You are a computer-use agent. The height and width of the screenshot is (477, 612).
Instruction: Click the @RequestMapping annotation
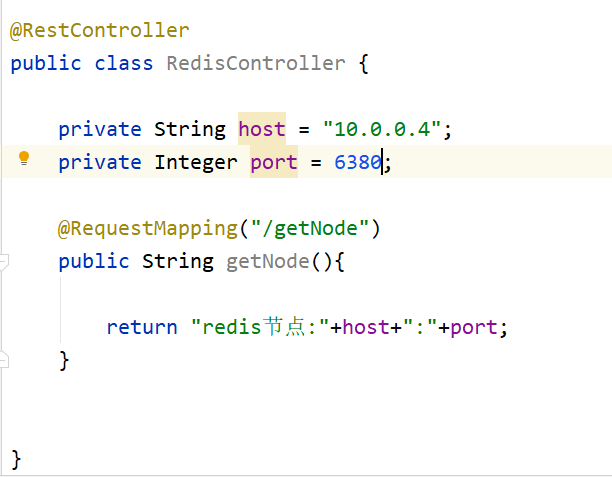(x=148, y=228)
